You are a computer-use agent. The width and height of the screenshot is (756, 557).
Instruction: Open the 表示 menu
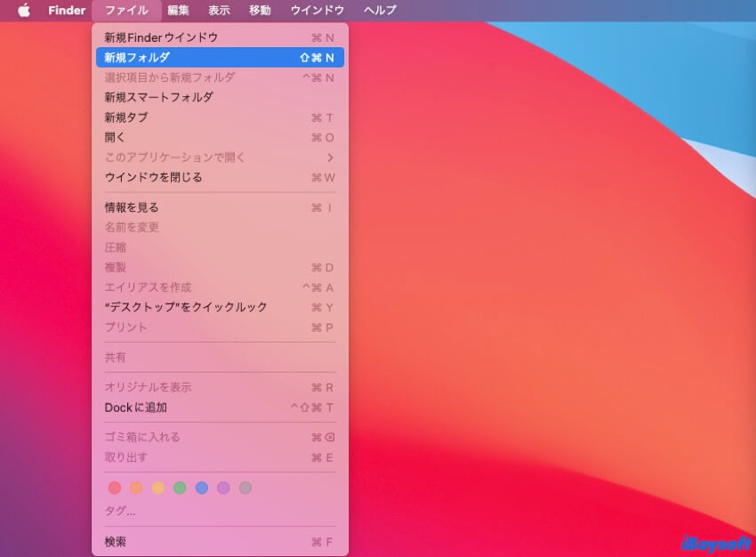(x=216, y=11)
